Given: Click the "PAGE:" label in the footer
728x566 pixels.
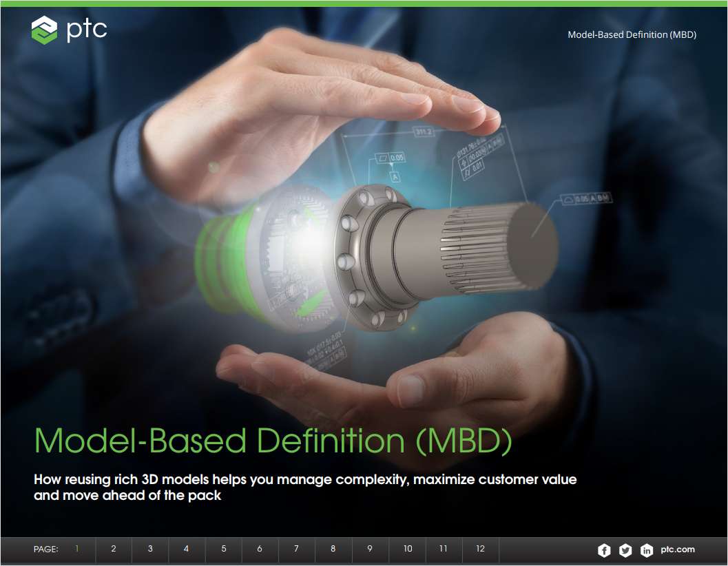Looking at the screenshot, I should pos(45,549).
